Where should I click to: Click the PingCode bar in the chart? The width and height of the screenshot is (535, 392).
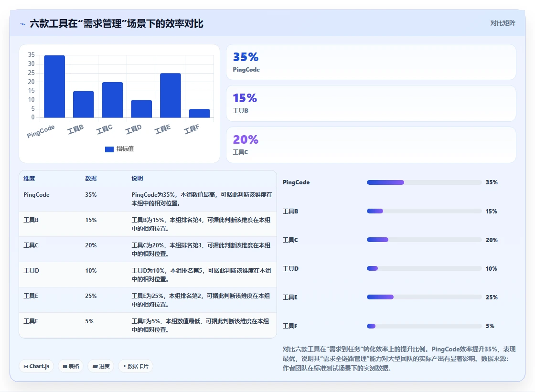(x=54, y=86)
